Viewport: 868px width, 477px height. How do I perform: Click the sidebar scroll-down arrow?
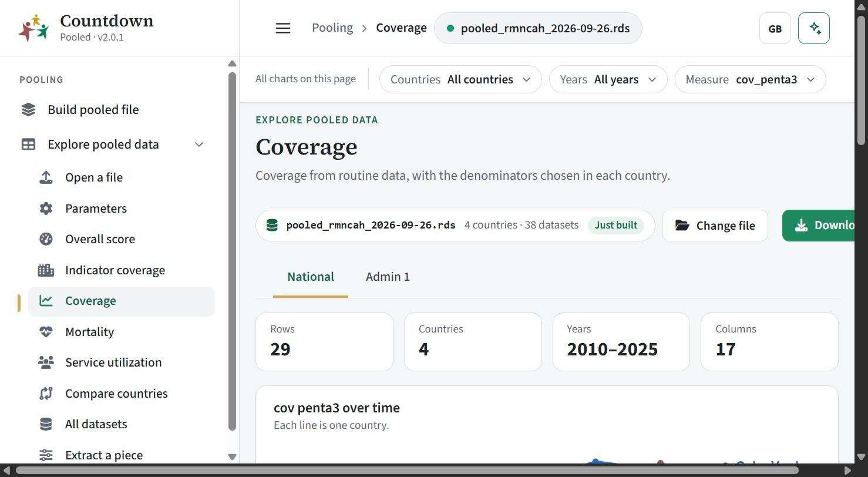pos(232,456)
